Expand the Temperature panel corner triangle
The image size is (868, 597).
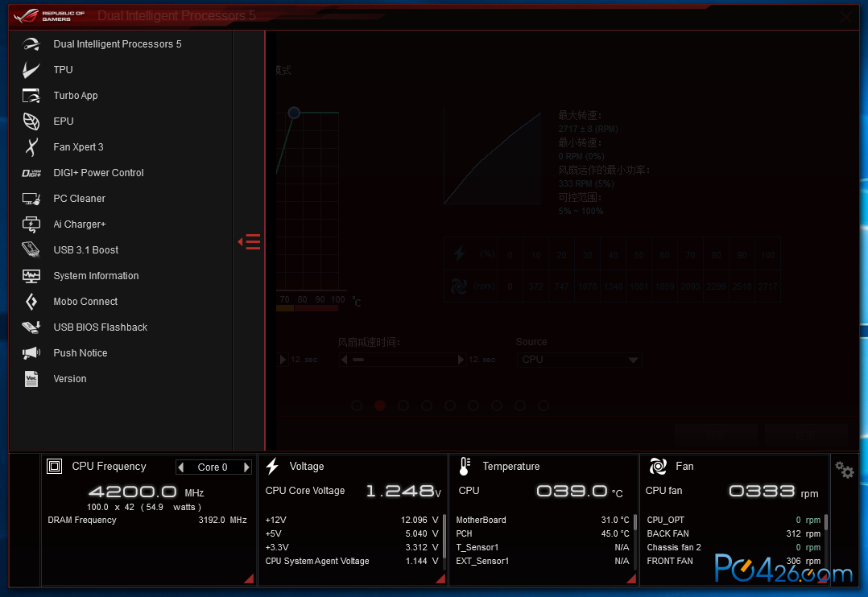pyautogui.click(x=631, y=578)
